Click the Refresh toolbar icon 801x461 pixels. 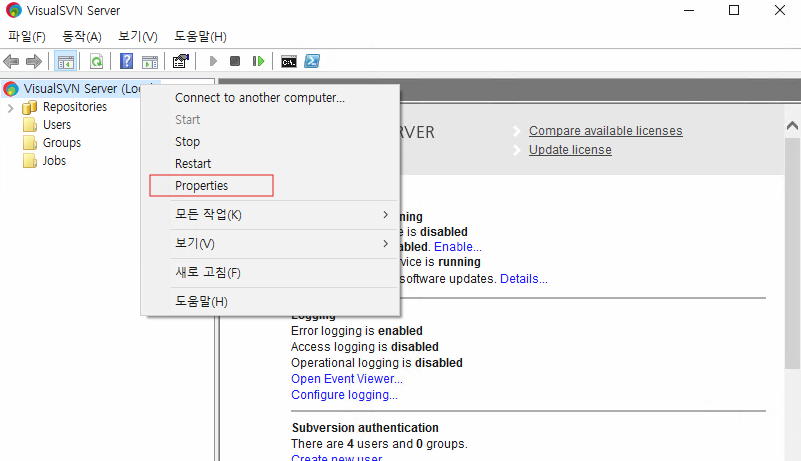[x=96, y=62]
